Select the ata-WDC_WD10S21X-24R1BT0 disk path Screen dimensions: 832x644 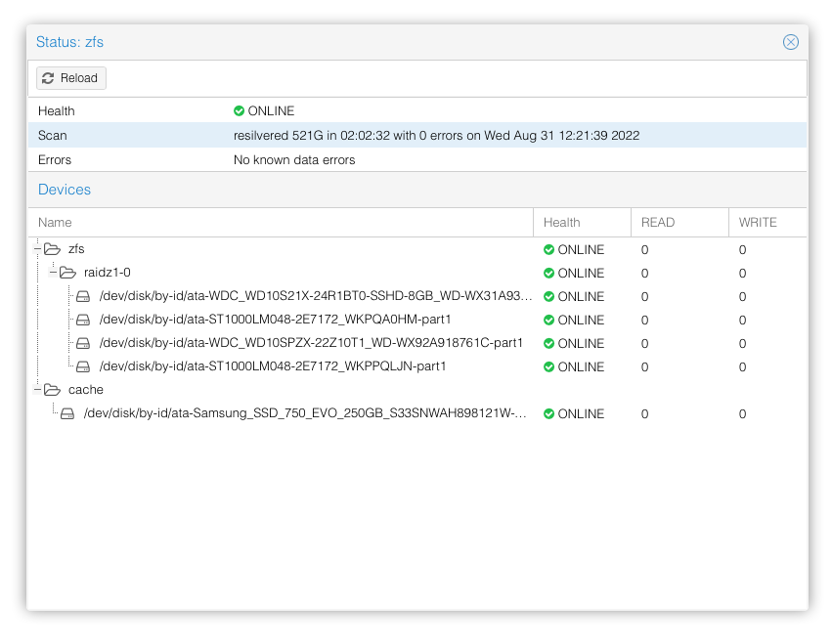[316, 296]
